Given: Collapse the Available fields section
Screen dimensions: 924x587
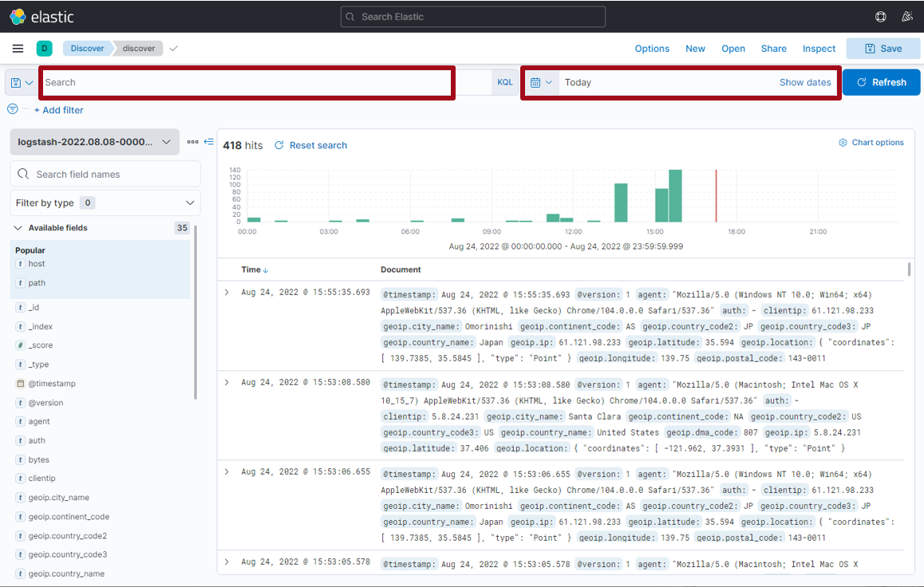Looking at the screenshot, I should pos(18,228).
